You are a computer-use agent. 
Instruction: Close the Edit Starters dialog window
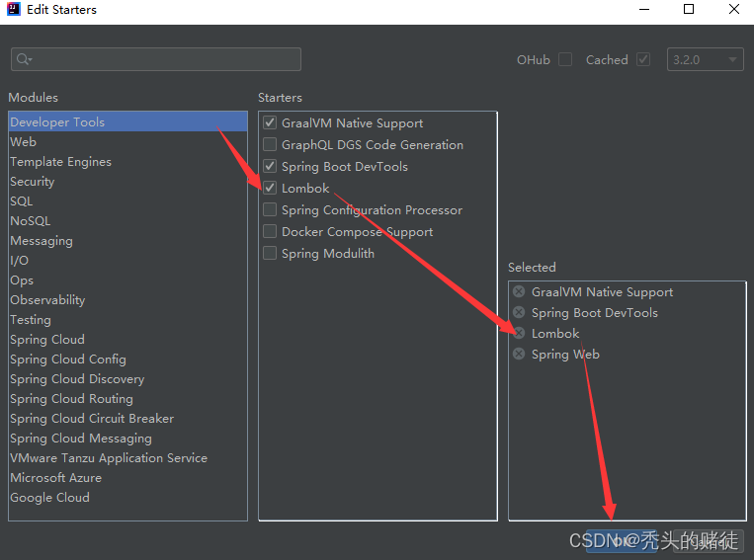click(734, 9)
